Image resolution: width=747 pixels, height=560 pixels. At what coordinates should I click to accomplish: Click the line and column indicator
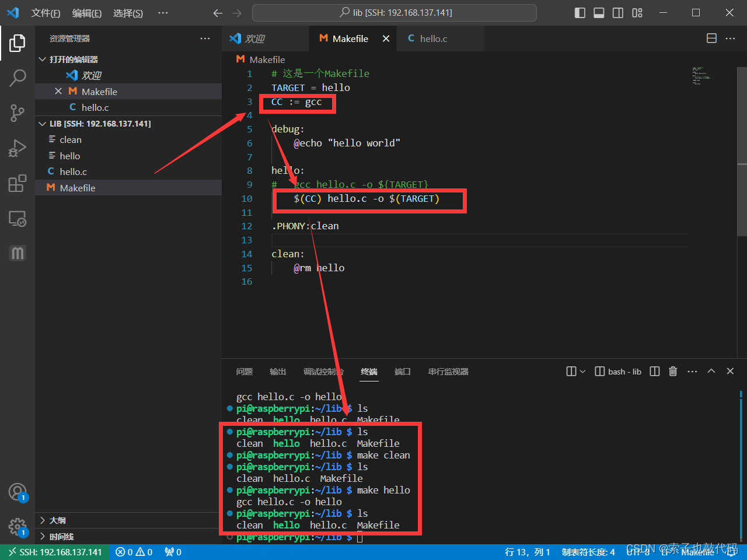point(528,552)
